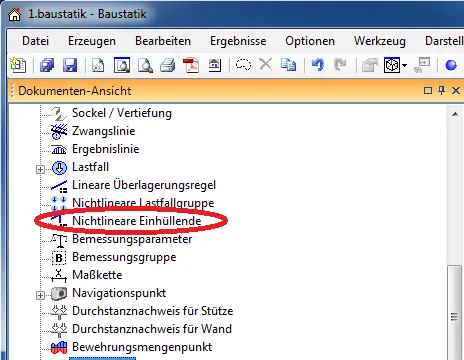Select Ergebnislinie in the tree
The height and width of the screenshot is (360, 464).
click(x=105, y=149)
